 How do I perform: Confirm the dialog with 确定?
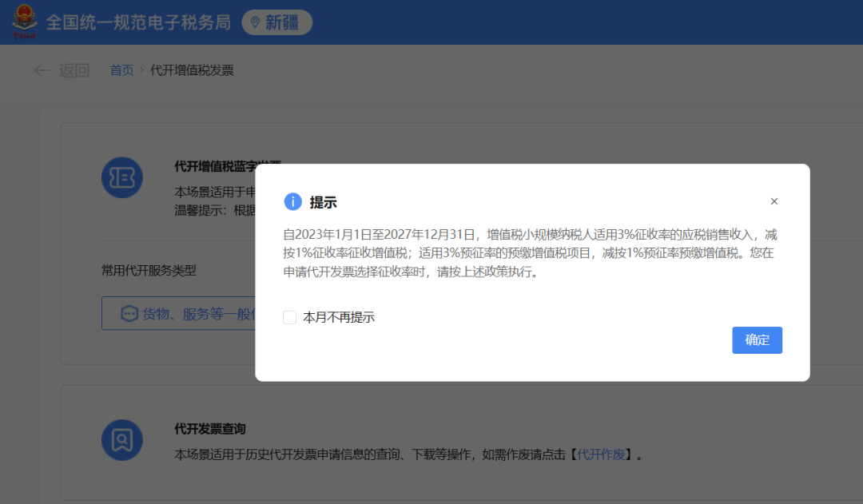click(757, 340)
